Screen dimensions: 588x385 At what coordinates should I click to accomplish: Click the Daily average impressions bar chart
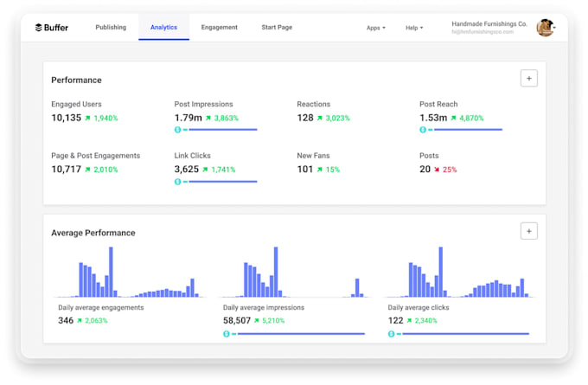(295, 272)
